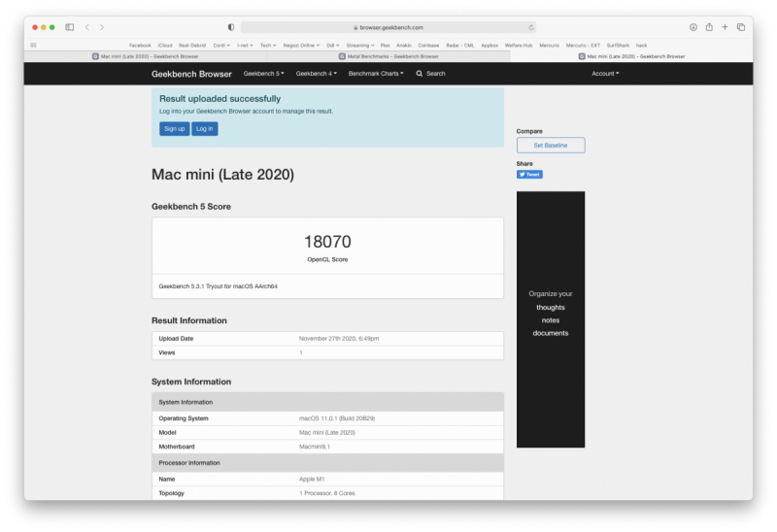Click the Apple M1 processor name
This screenshot has width=777, height=532.
(x=312, y=479)
